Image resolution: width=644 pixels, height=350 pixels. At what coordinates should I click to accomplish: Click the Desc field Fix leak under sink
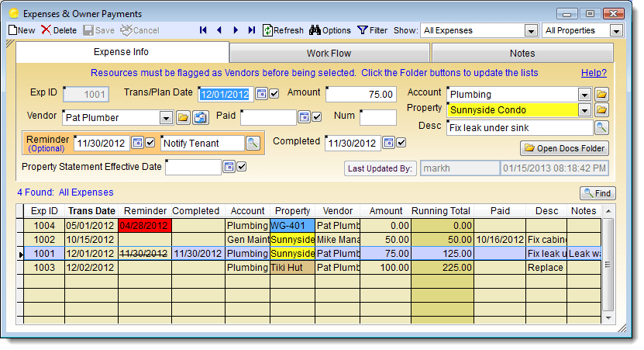519,128
